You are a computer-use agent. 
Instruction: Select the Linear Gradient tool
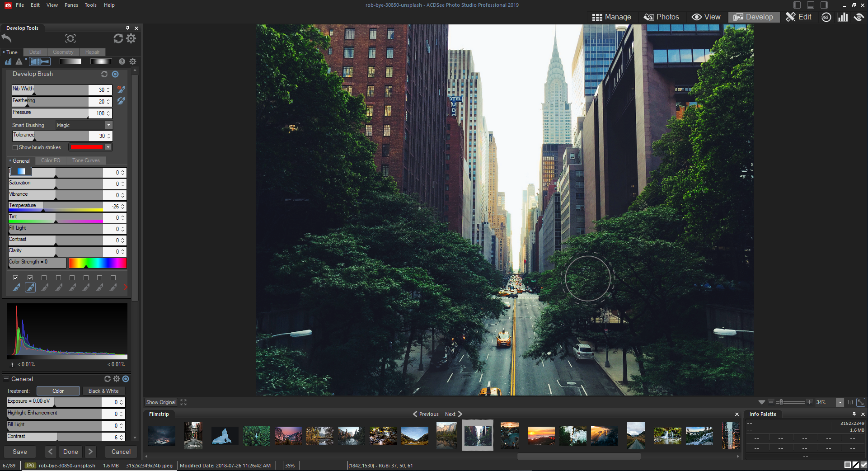click(70, 61)
